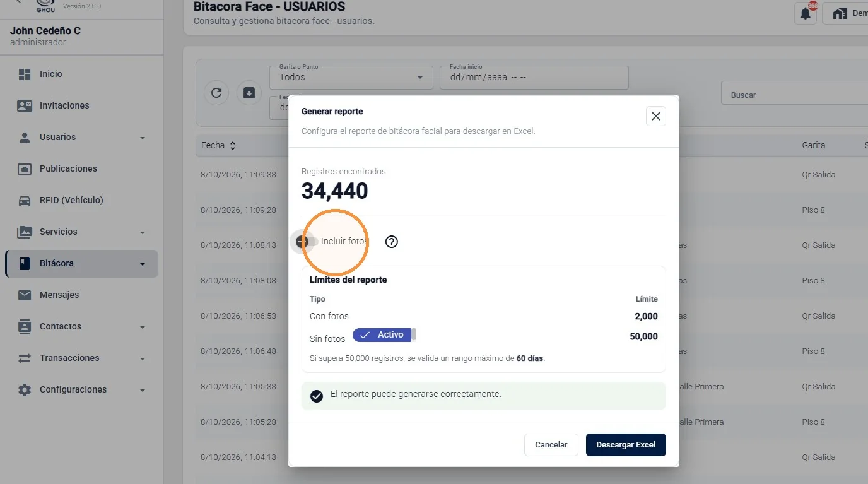Click the Con fotos limit value 2,000
868x484 pixels.
coord(646,316)
